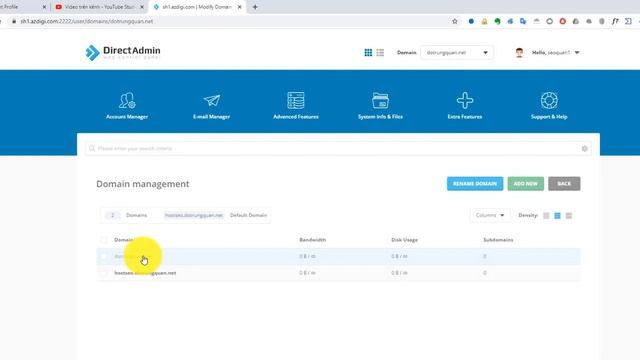Open a new browser tab
The image size is (640, 360).
pyautogui.click(x=255, y=7)
